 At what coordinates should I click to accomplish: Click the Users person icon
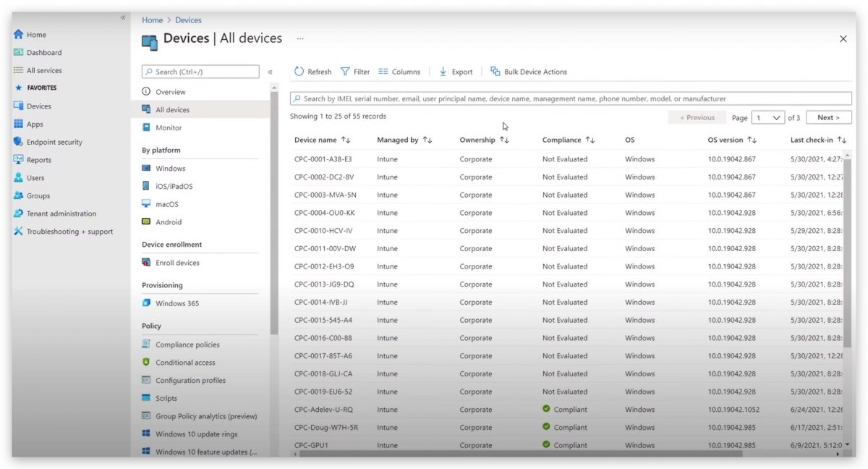[18, 177]
